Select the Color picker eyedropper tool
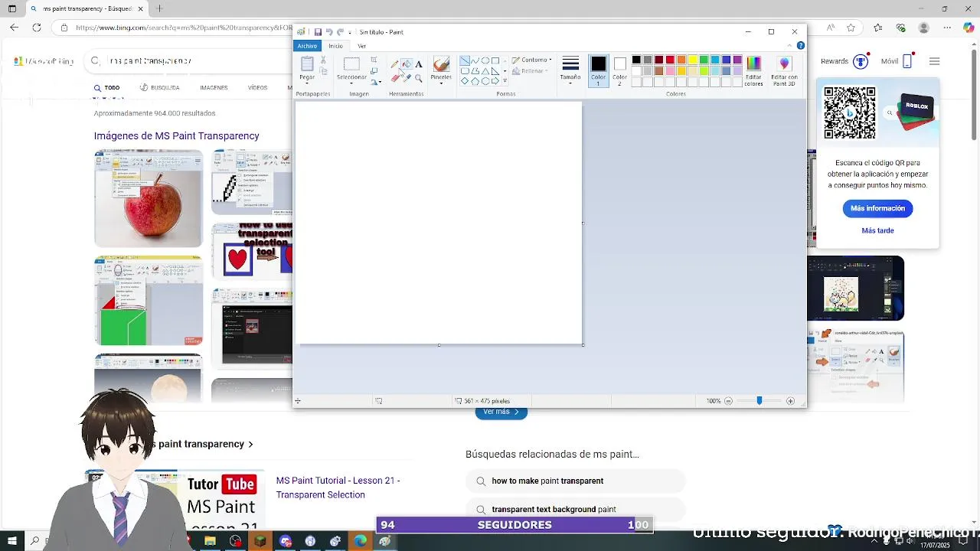This screenshot has width=980, height=551. pyautogui.click(x=407, y=78)
